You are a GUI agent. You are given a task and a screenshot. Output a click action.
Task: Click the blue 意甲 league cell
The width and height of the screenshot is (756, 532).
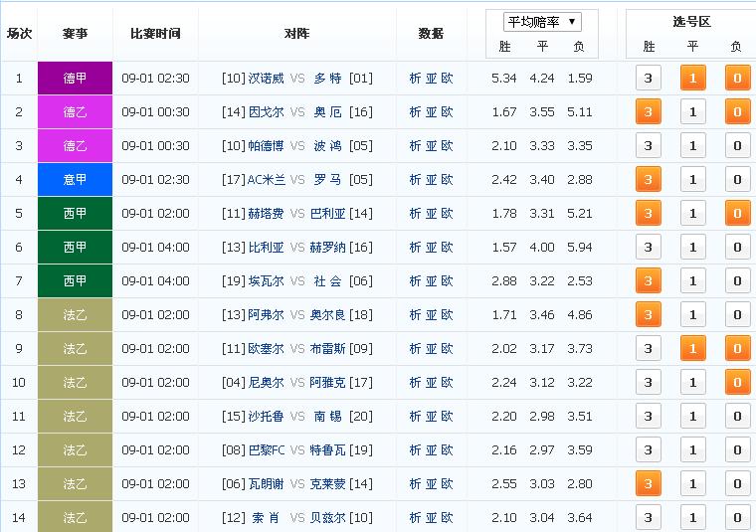tap(75, 180)
